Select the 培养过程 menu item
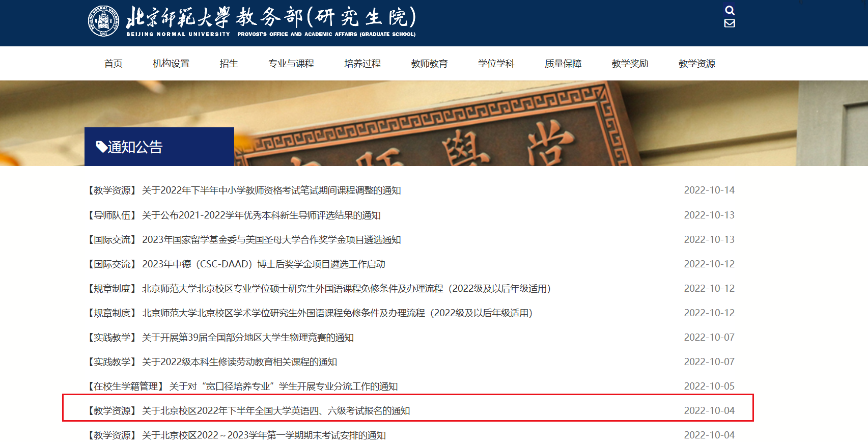The height and width of the screenshot is (442, 868). pyautogui.click(x=362, y=64)
